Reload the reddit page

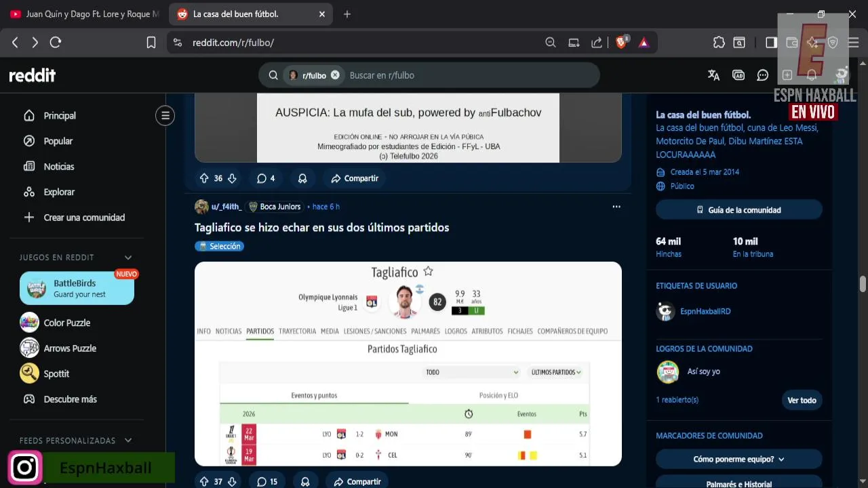pos(56,42)
